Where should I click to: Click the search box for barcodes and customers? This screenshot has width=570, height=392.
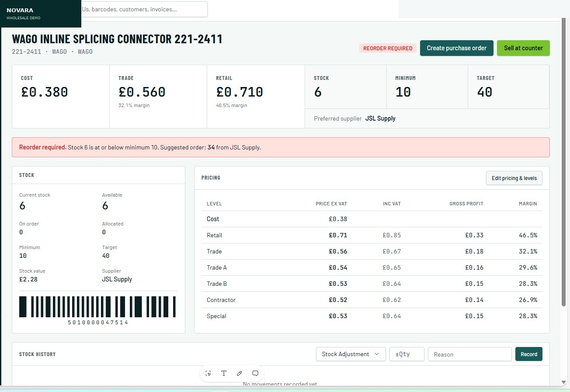pyautogui.click(x=144, y=9)
